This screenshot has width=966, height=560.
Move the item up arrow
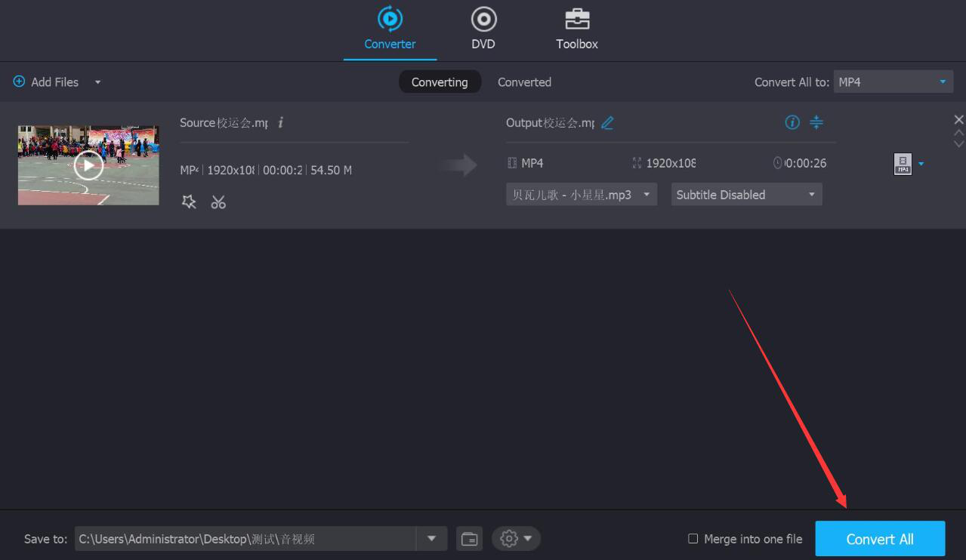[x=959, y=133]
